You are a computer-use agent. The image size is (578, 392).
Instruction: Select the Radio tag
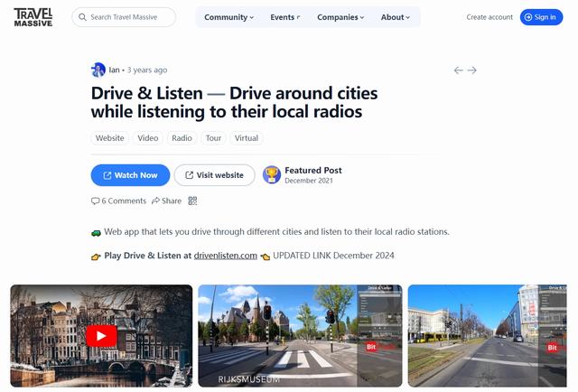182,138
